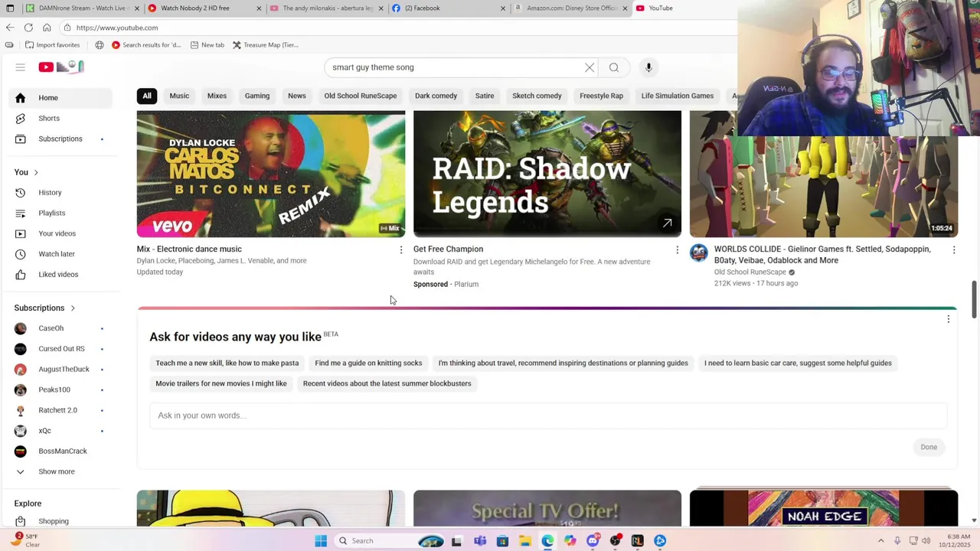This screenshot has width=980, height=551.
Task: Open options menu for WORLDS COLLIDE video
Action: 953,250
